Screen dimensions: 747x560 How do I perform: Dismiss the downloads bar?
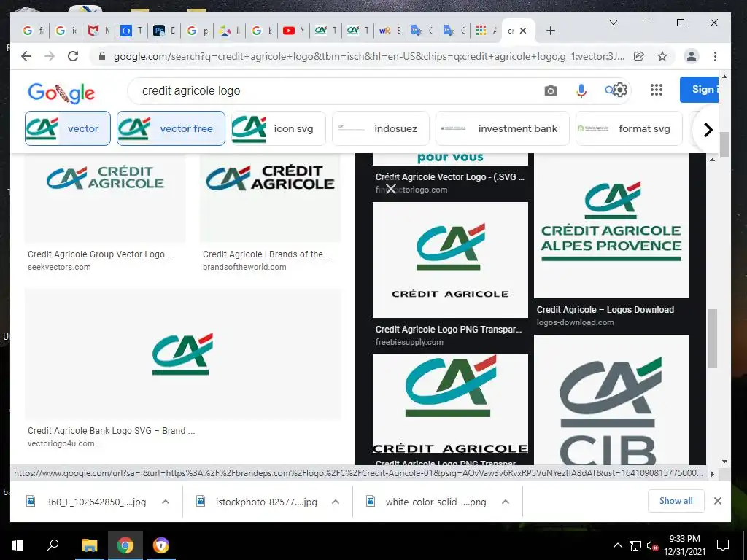(x=718, y=501)
